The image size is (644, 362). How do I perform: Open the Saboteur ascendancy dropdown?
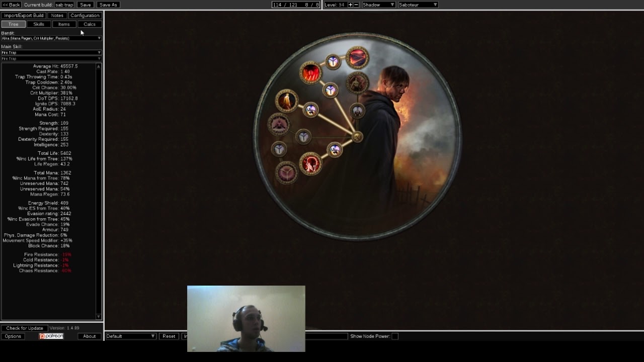coord(418,5)
